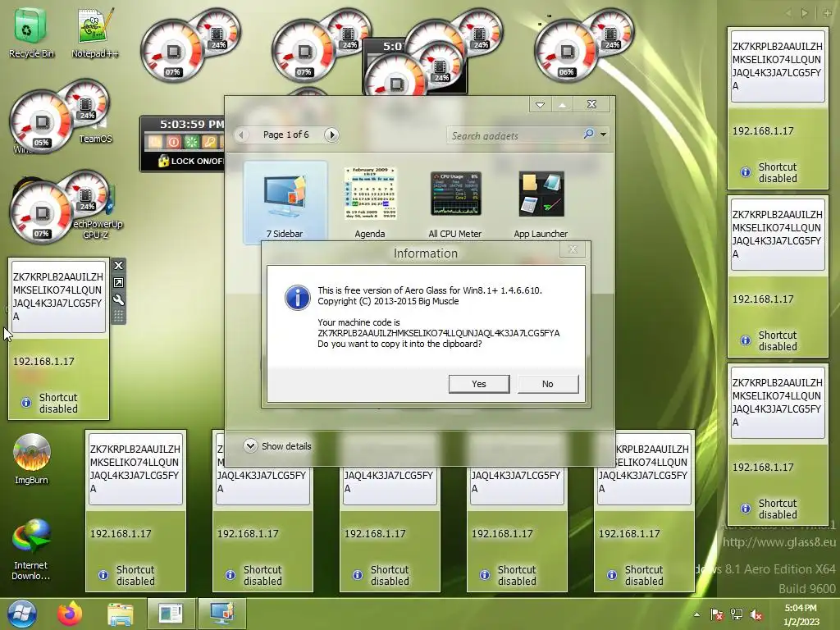Open Internet Download Manager desktop shortcut
Image resolution: width=840 pixels, height=630 pixels.
(x=31, y=549)
